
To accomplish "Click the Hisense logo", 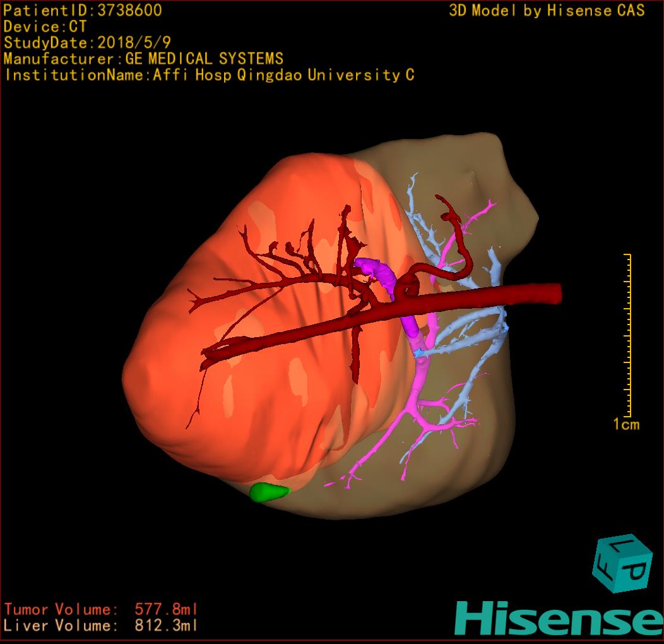I will [558, 618].
